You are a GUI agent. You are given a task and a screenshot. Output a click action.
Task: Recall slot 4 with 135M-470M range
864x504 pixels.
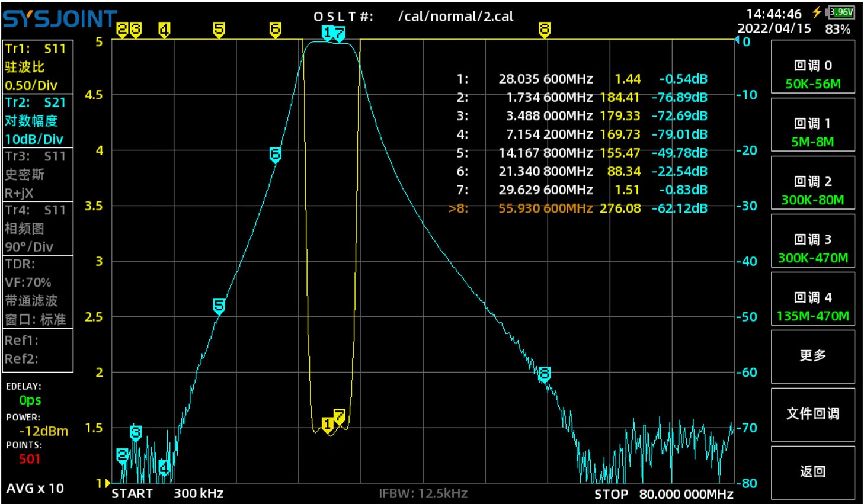812,306
